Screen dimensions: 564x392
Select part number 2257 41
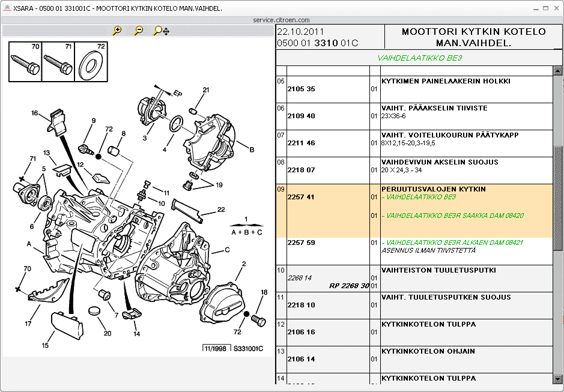302,197
